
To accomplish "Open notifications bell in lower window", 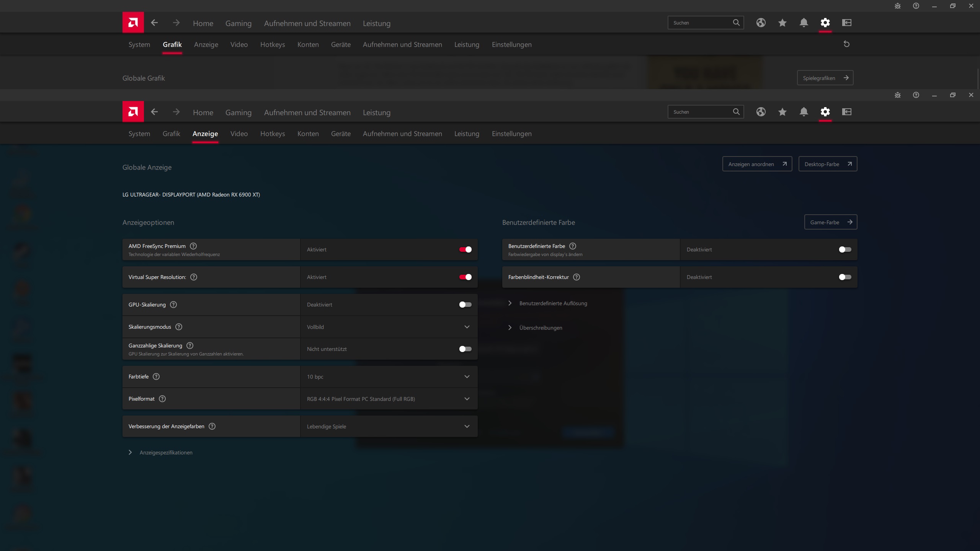I will [x=804, y=112].
